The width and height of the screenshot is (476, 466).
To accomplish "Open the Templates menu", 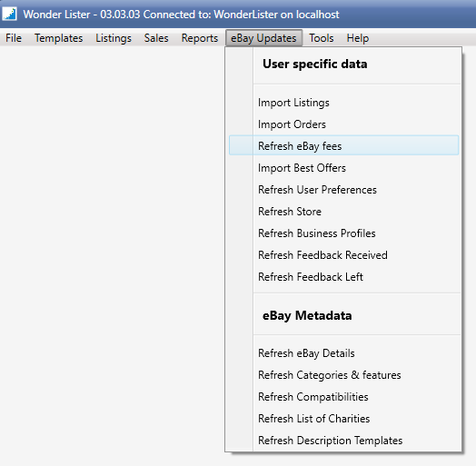I will [x=58, y=38].
